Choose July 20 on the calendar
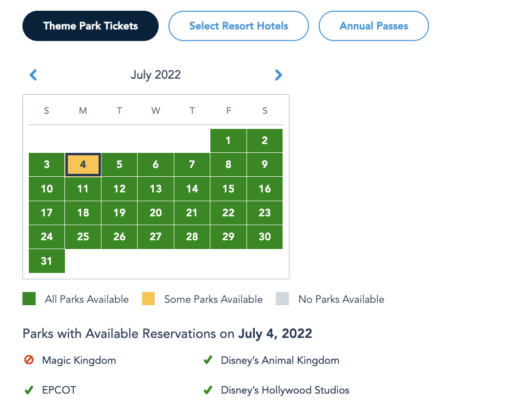The width and height of the screenshot is (532, 418). pos(156,212)
